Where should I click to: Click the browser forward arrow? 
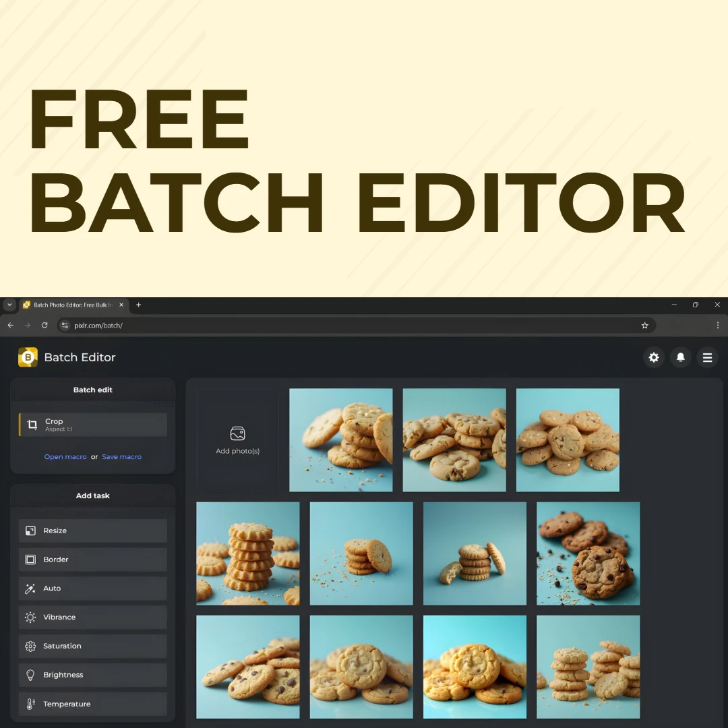coord(28,326)
